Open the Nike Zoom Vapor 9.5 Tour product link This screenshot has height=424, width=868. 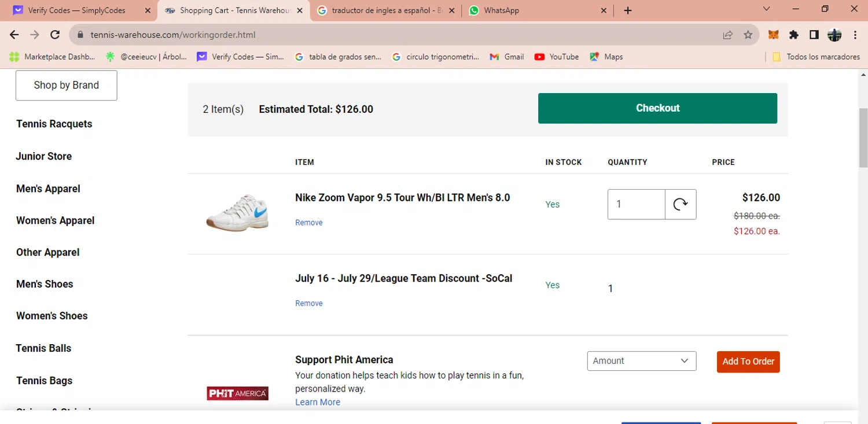click(x=402, y=198)
